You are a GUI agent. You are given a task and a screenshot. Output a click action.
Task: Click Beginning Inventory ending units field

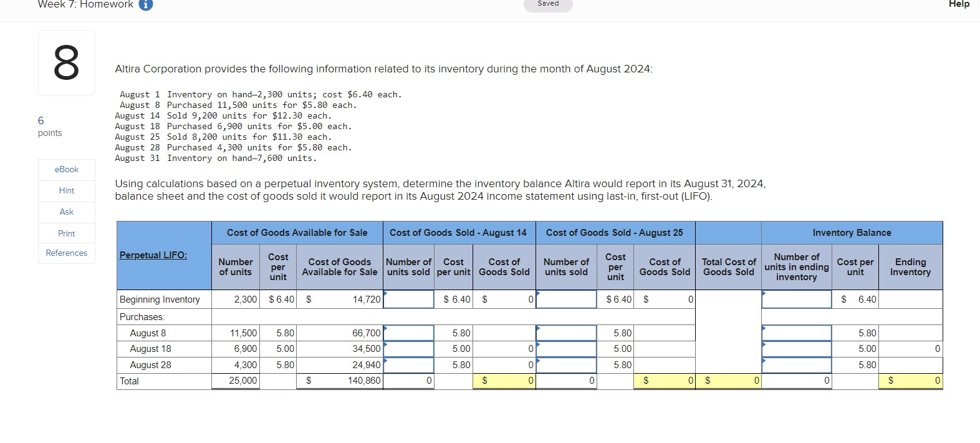pos(797,299)
